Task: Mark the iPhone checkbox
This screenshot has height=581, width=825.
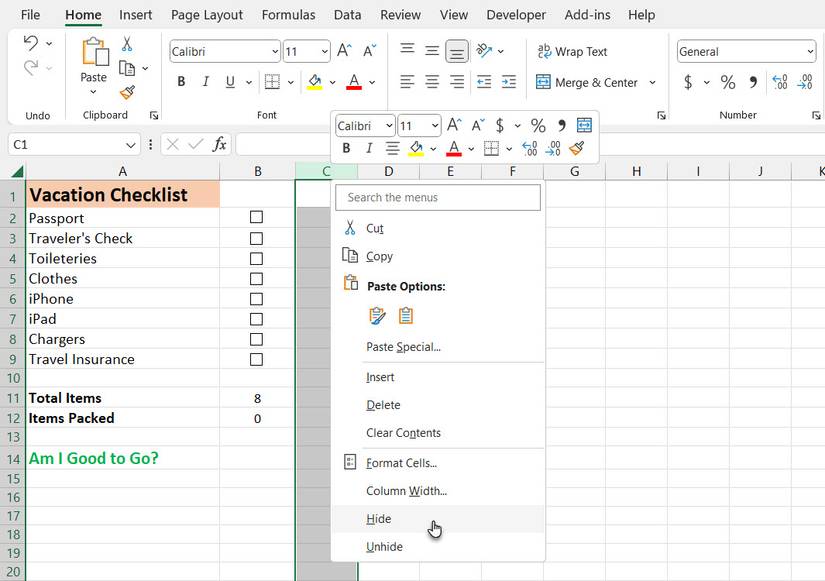Action: click(256, 299)
